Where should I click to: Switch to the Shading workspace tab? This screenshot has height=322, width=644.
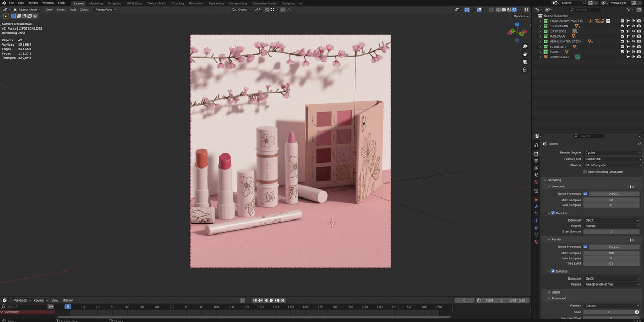click(x=178, y=3)
